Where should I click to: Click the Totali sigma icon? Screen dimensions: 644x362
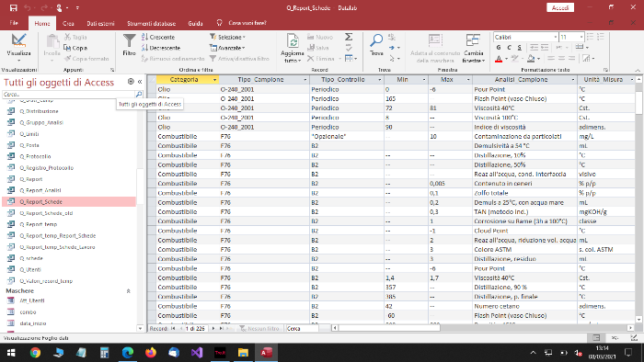(349, 37)
